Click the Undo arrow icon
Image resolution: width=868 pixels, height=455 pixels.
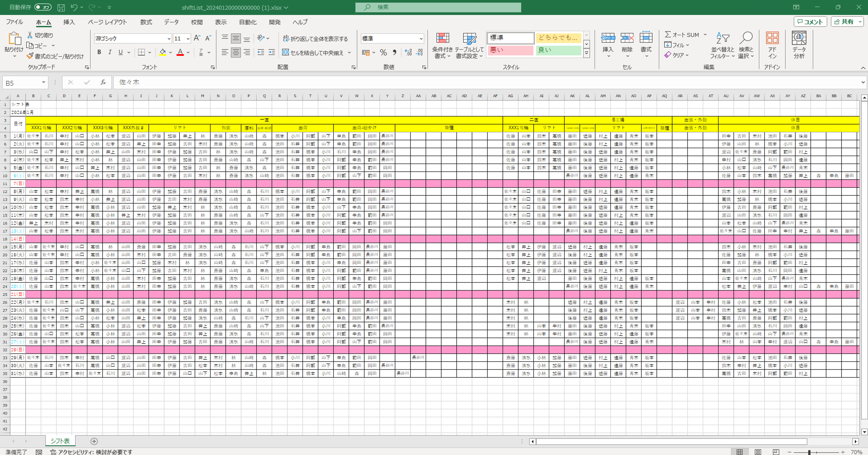tap(74, 7)
